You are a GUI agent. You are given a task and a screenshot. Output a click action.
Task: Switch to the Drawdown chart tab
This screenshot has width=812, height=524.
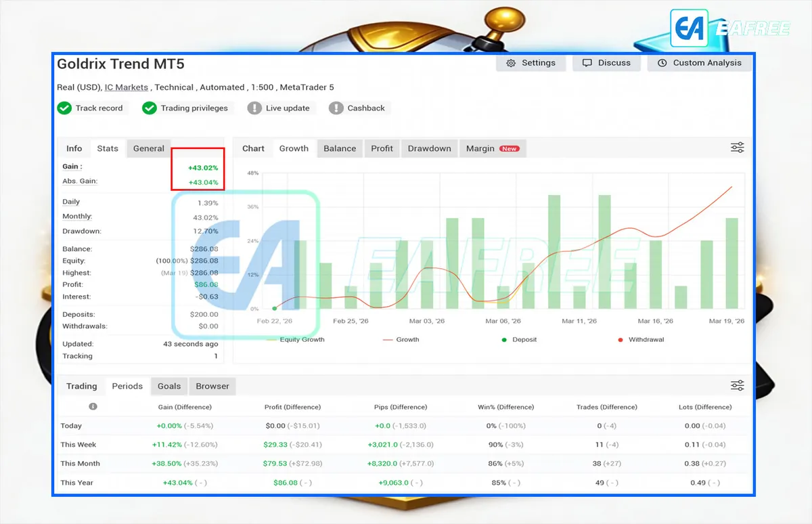429,149
